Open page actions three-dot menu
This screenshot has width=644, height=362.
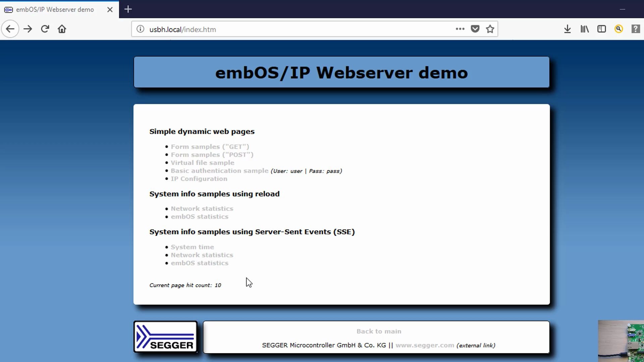coord(460,29)
